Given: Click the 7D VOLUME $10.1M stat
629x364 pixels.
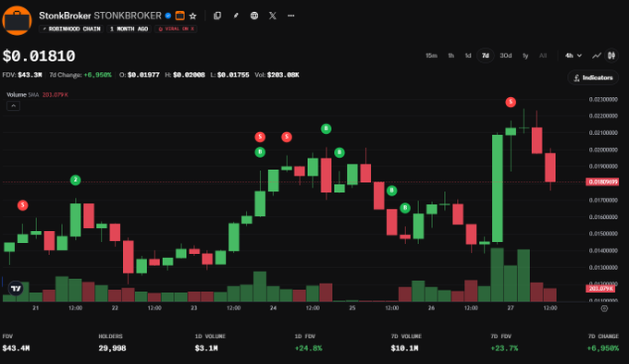Looking at the screenshot, I should [x=406, y=343].
